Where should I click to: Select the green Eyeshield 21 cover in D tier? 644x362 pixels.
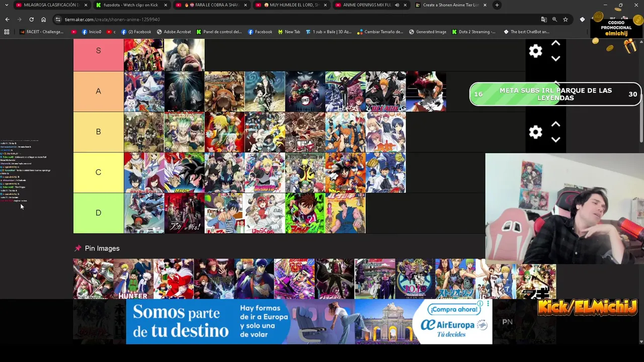tap(305, 213)
